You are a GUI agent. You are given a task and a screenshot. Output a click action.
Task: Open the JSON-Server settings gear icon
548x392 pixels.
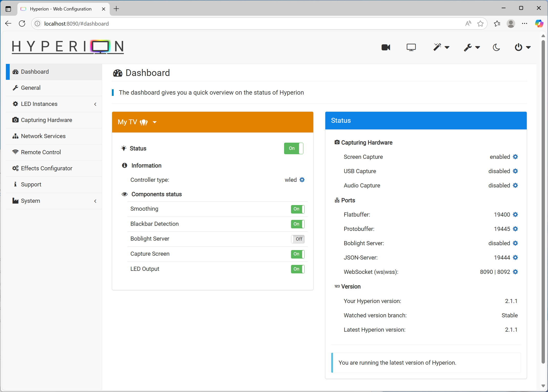(515, 257)
